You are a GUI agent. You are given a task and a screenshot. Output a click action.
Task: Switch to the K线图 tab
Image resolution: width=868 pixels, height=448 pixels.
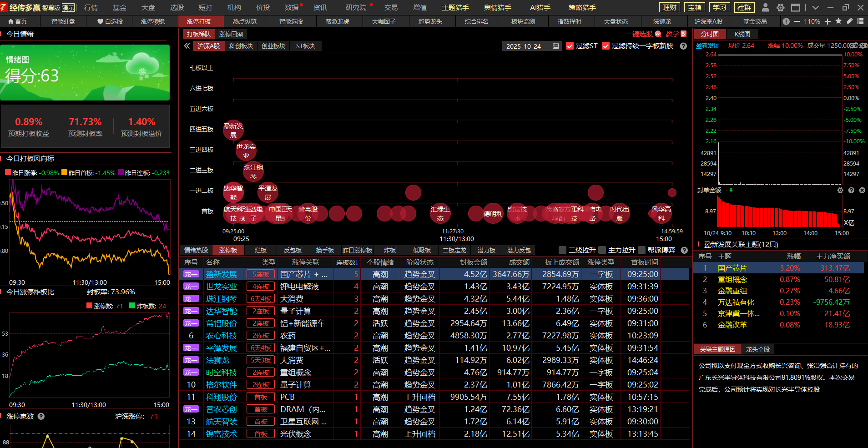[x=742, y=34]
